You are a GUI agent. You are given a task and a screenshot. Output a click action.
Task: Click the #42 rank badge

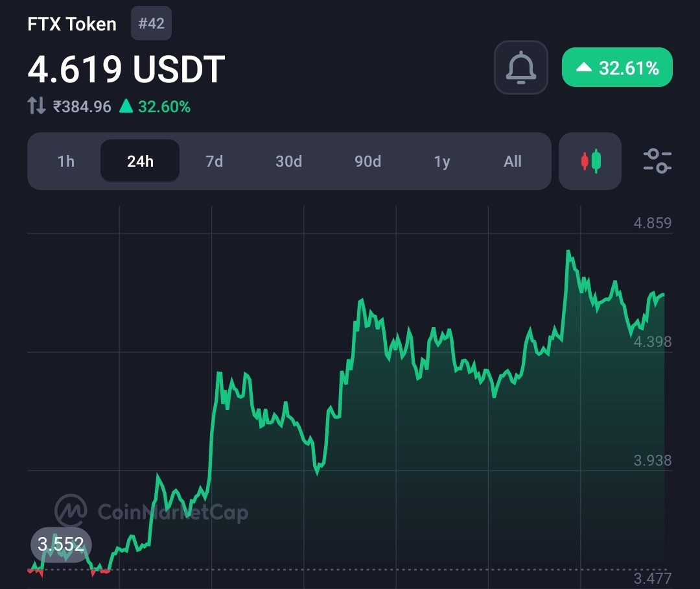point(151,23)
